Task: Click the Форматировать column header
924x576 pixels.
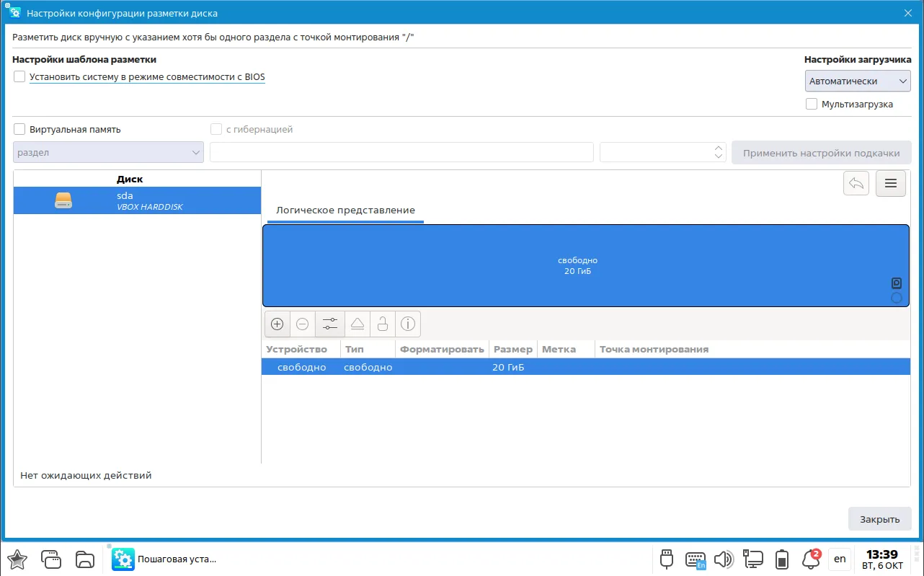Action: [442, 350]
